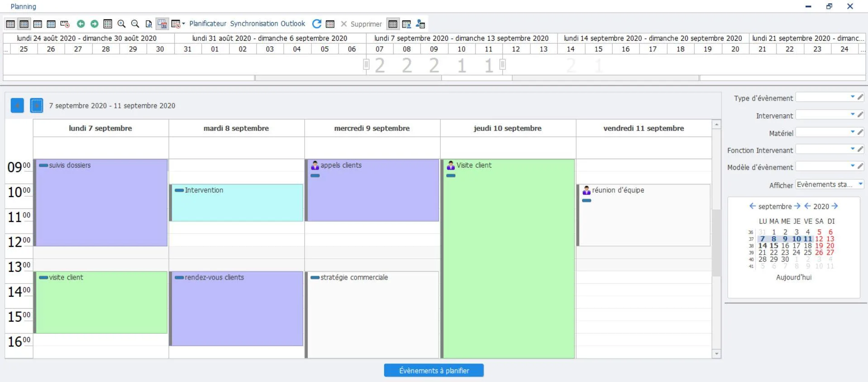
Task: Select the jeudi 10 septembre column header
Action: [x=508, y=128]
